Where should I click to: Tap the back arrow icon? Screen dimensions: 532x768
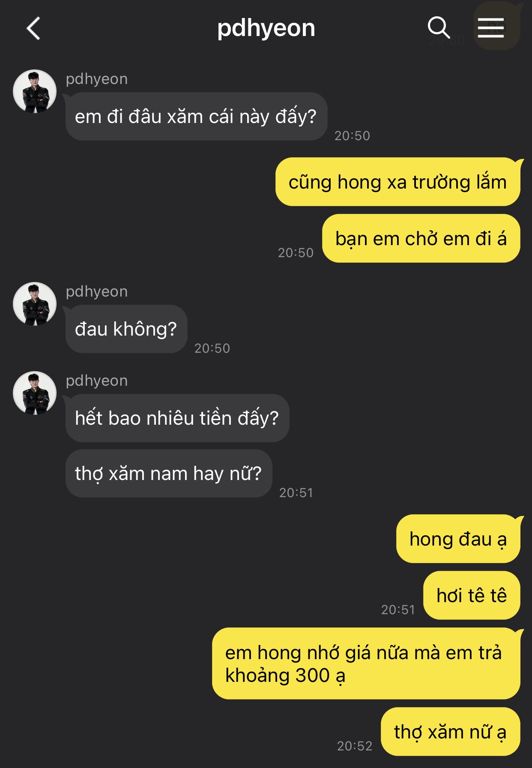33,28
